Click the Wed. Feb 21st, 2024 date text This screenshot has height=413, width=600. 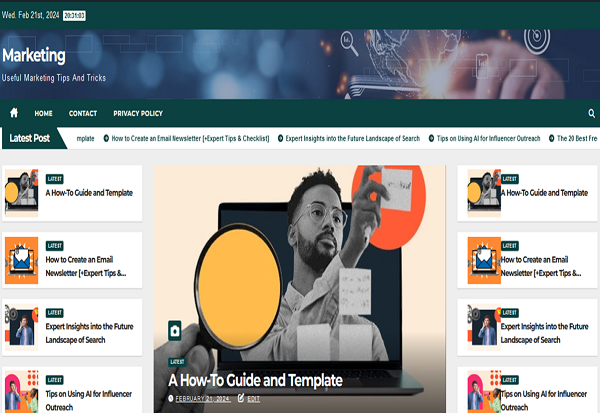tap(31, 15)
